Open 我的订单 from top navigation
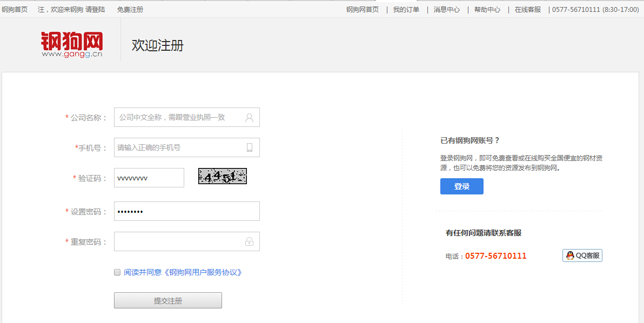 pyautogui.click(x=406, y=10)
